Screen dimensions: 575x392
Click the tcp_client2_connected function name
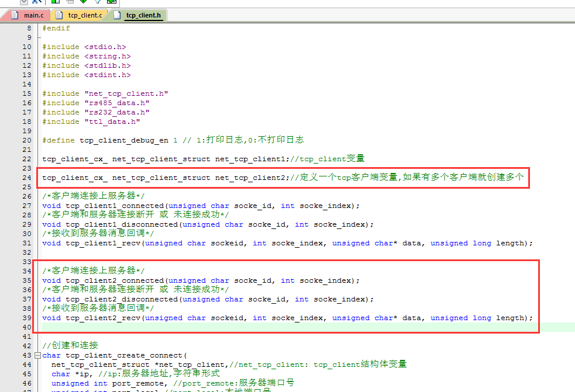click(x=115, y=280)
